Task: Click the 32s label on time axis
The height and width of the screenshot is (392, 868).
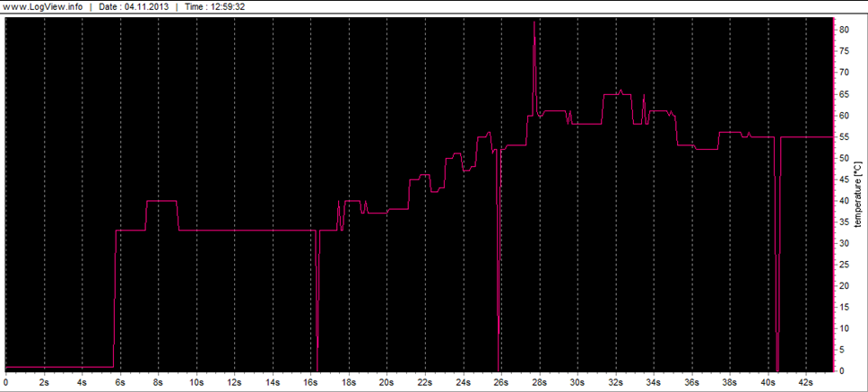Action: pos(615,382)
